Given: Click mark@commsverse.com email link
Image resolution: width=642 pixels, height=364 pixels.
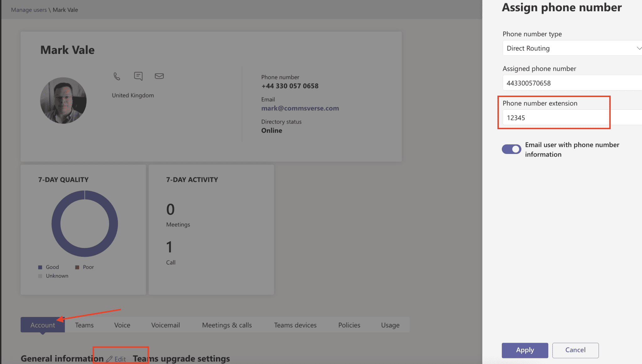Looking at the screenshot, I should (300, 108).
